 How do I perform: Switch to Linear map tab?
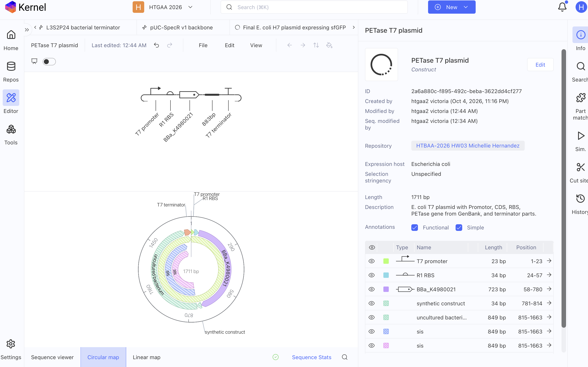point(146,357)
